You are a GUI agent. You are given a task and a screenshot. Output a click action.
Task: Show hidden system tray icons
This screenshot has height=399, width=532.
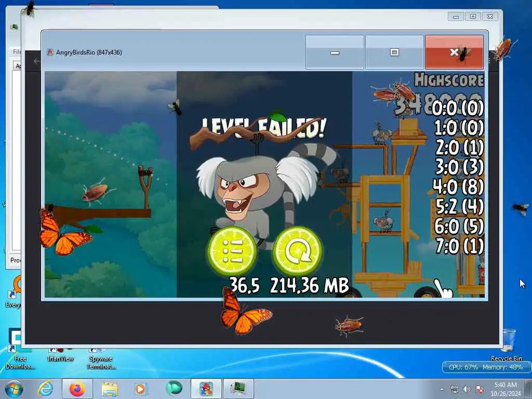tap(442, 389)
